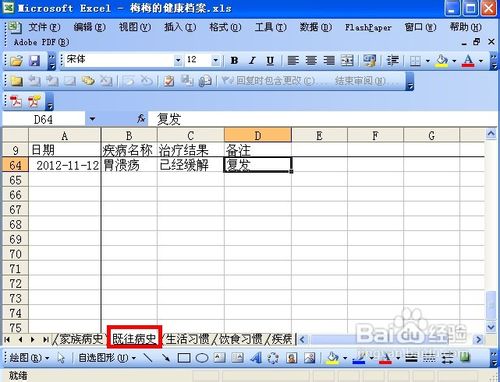The width and height of the screenshot is (500, 382).
Task: Open the Name Box dropdown arrow
Action: 92,119
